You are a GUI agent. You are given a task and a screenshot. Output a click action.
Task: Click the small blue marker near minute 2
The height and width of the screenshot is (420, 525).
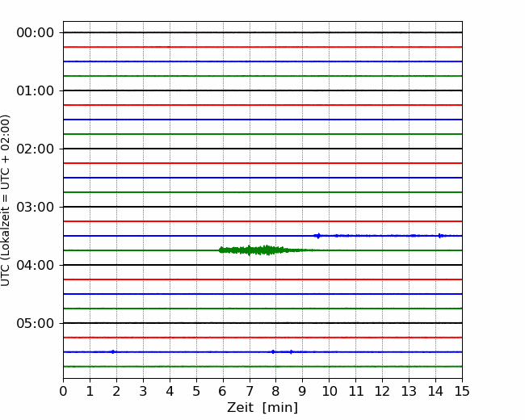(x=113, y=351)
